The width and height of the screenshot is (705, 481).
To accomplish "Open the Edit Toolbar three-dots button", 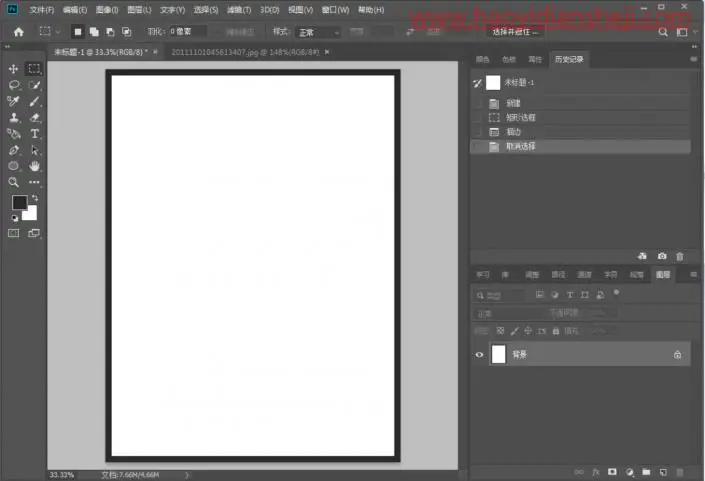I will coord(34,182).
